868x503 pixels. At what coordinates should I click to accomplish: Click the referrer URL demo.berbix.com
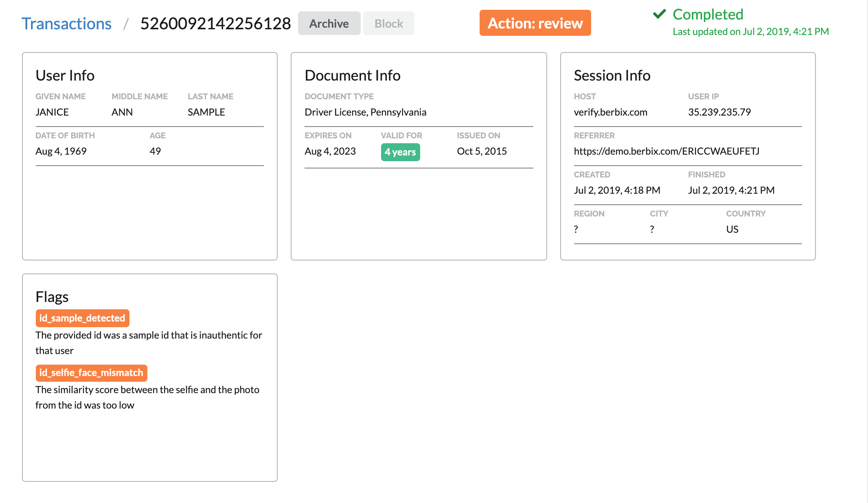pyautogui.click(x=666, y=151)
